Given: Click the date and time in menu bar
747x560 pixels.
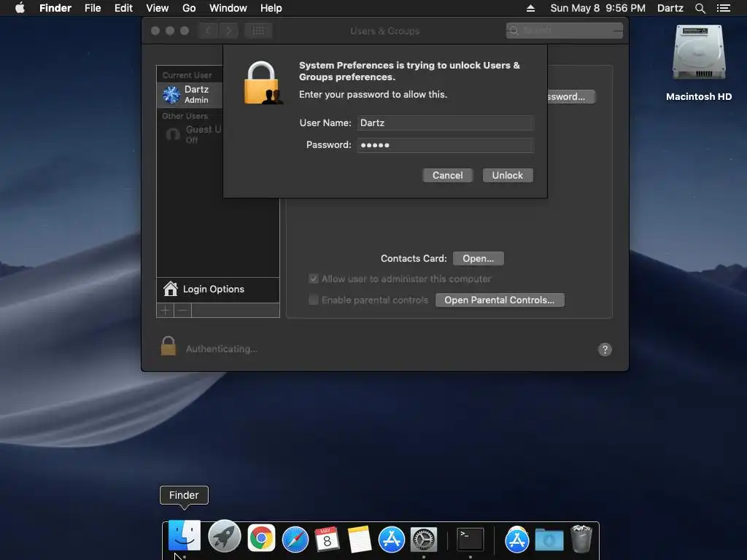Looking at the screenshot, I should [x=597, y=8].
